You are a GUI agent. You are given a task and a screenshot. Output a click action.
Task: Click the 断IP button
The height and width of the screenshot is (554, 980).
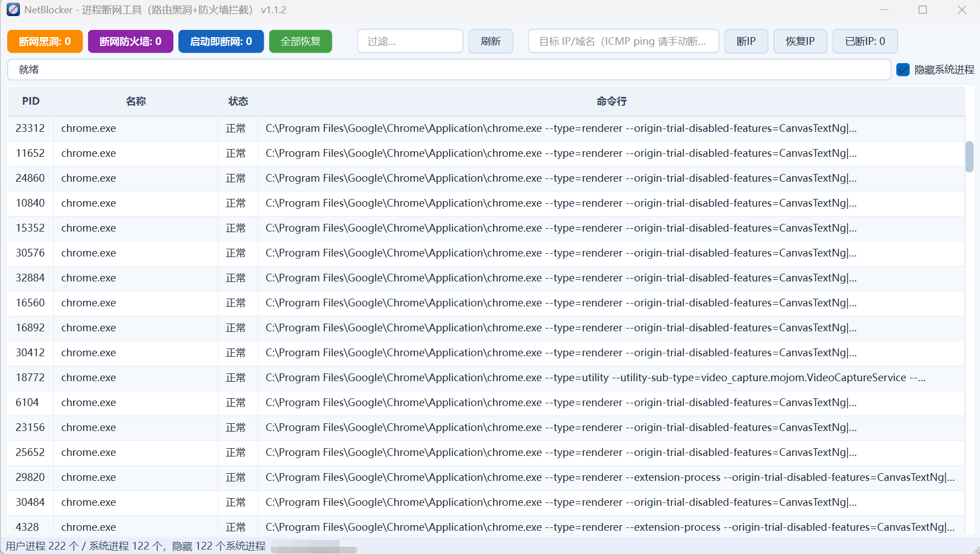[746, 42]
